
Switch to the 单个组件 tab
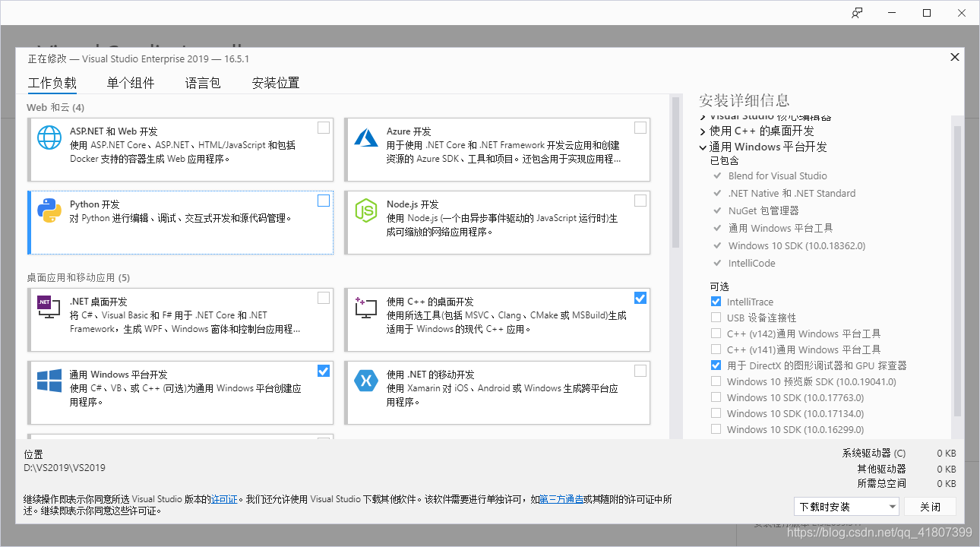click(x=131, y=83)
